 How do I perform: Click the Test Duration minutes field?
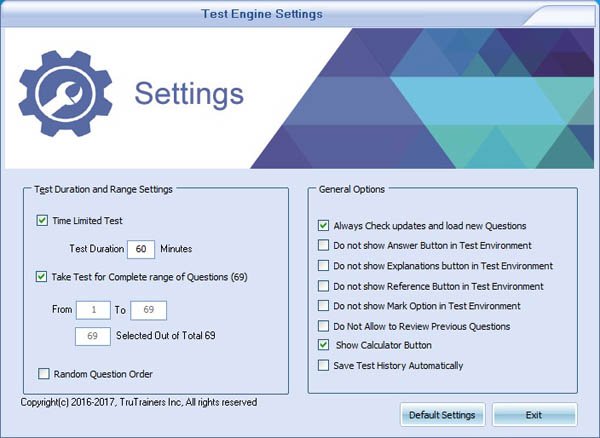point(141,249)
